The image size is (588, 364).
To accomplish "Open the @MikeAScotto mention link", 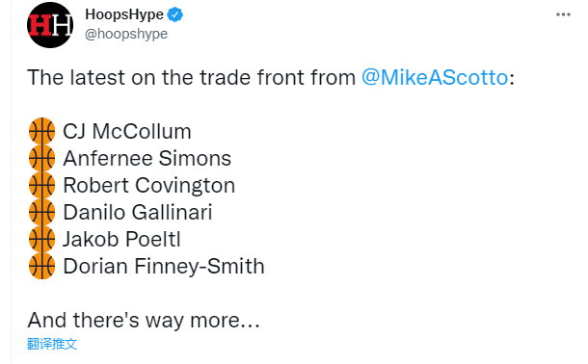I will pyautogui.click(x=435, y=77).
